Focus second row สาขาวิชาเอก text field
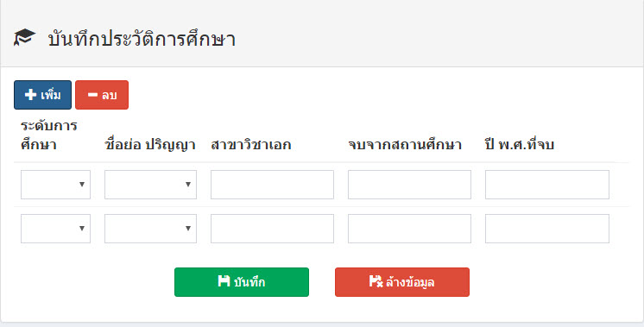The height and width of the screenshot is (327, 644). pos(272,229)
